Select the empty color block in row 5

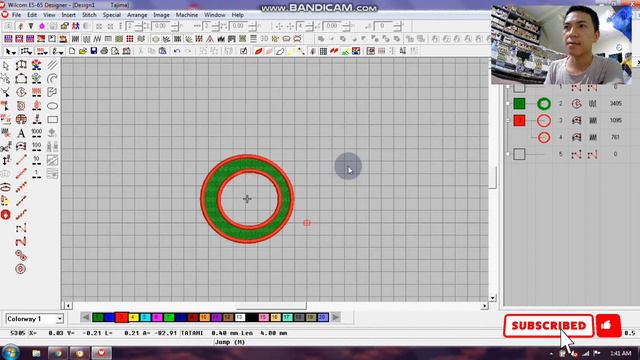519,154
